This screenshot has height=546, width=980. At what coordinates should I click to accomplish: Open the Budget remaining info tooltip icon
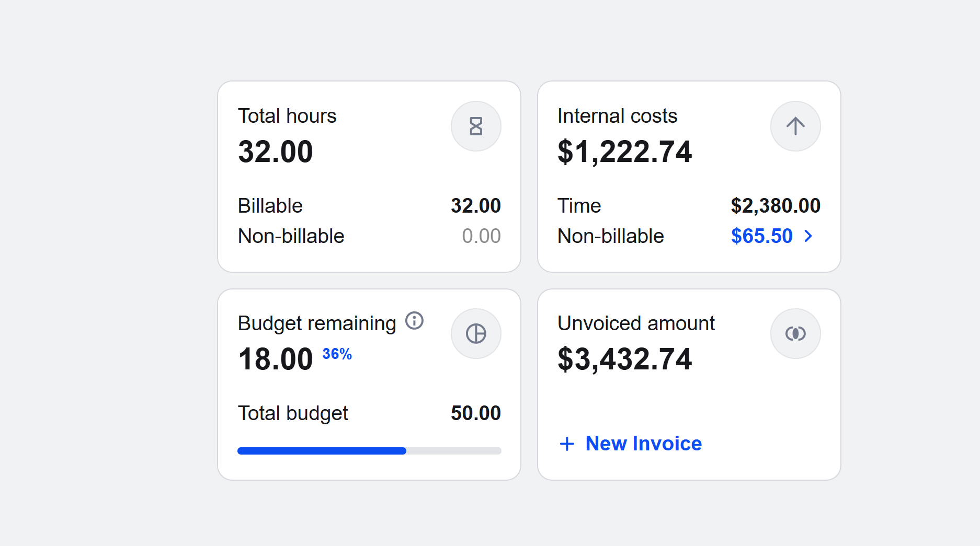[414, 321]
